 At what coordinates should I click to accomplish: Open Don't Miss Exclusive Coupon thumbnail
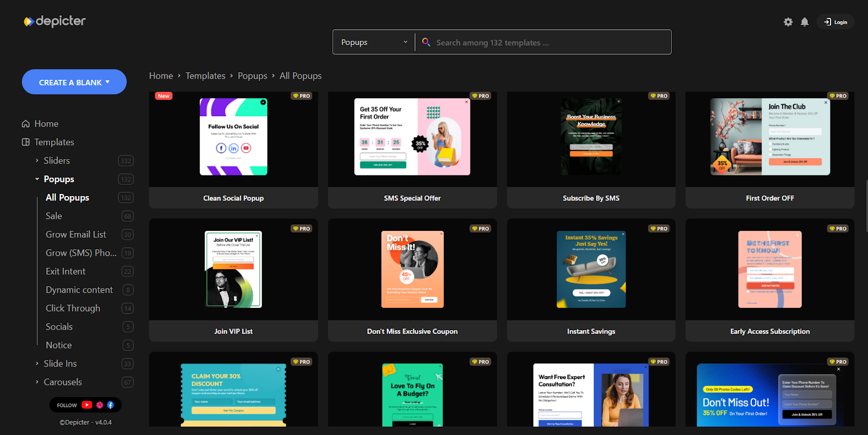point(412,269)
